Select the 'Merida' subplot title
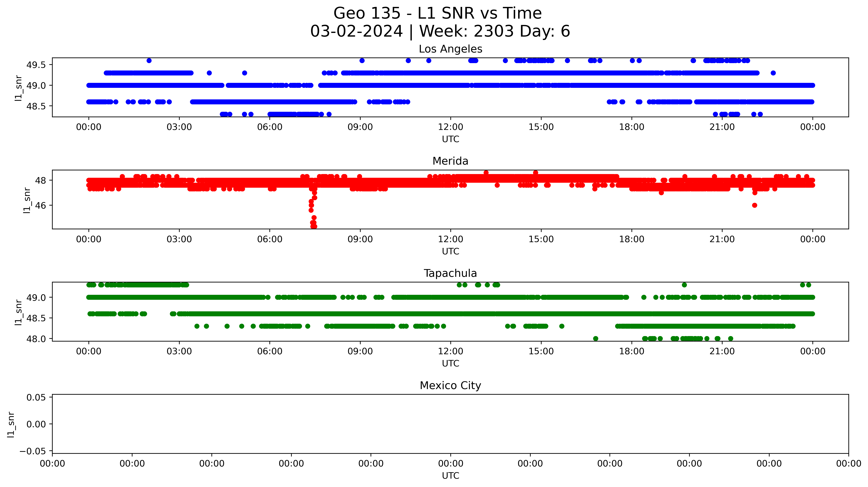The height and width of the screenshot is (487, 868). point(451,161)
